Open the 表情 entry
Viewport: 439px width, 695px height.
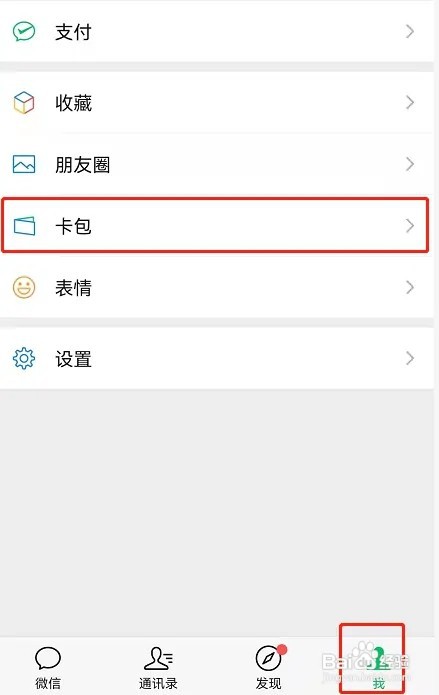click(x=217, y=287)
